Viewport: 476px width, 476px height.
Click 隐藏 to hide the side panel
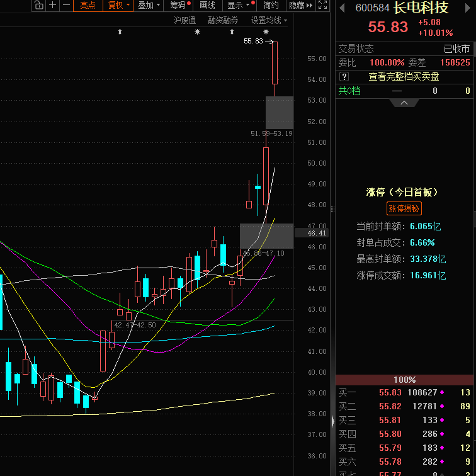(300, 5)
